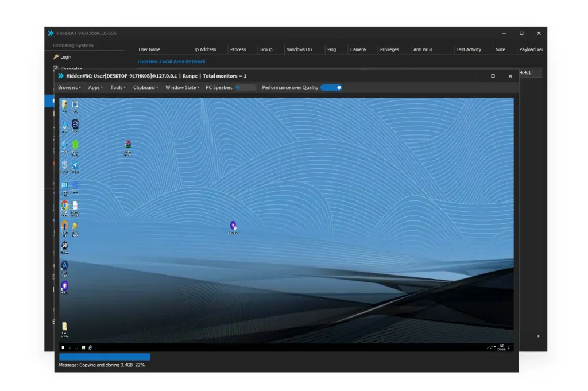The width and height of the screenshot is (588, 391).
Task: Select the WinRAR archive icon on desktop
Action: pos(127,146)
